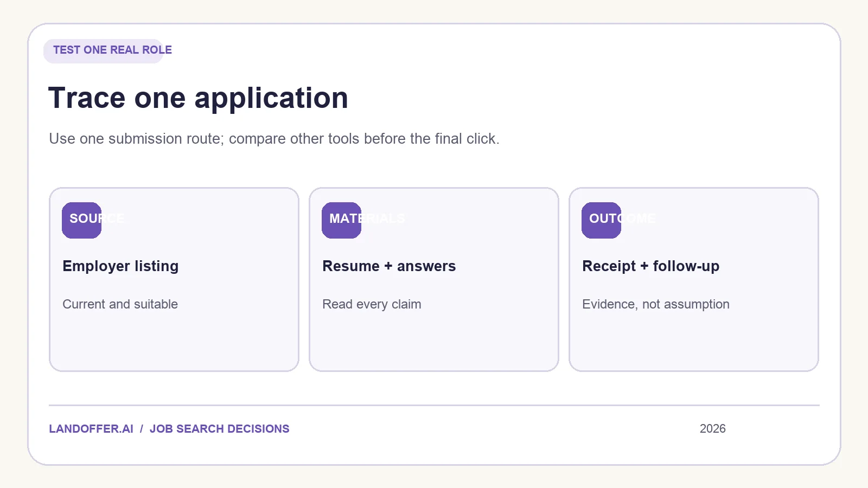This screenshot has width=868, height=488.
Task: Click the SOURCE purple badge
Action: click(x=81, y=220)
